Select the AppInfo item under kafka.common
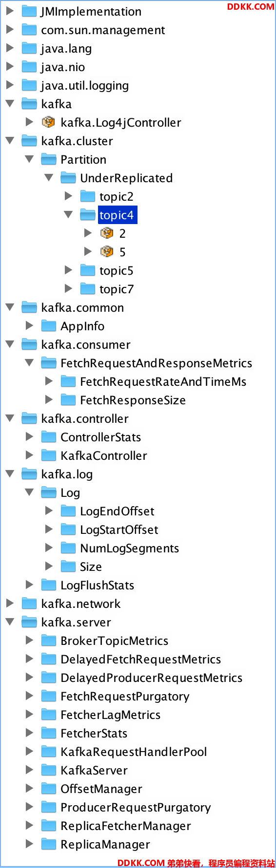This screenshot has width=276, height=868. click(82, 326)
